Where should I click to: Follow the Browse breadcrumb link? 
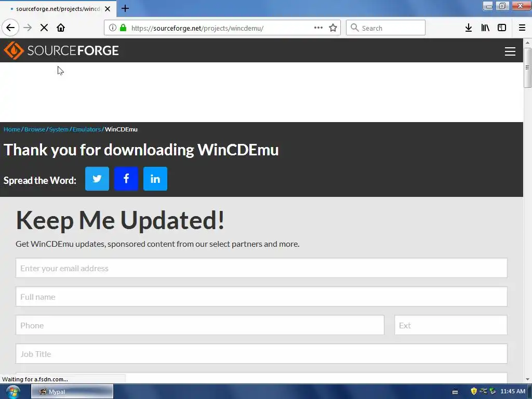click(35, 129)
